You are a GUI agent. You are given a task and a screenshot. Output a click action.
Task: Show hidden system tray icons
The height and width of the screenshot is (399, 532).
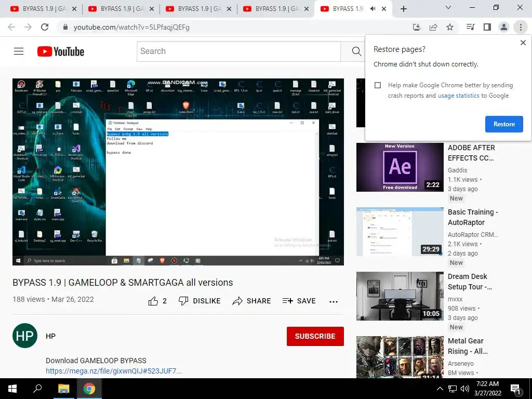440,389
